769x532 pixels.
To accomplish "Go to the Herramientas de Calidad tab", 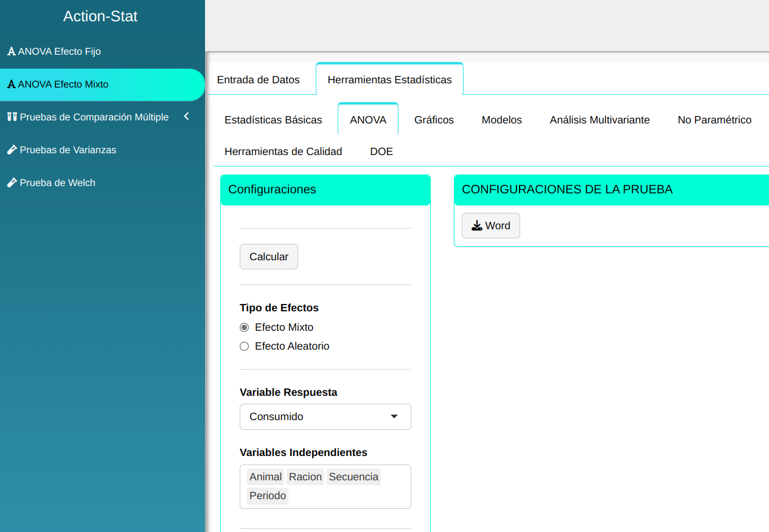I will [283, 151].
